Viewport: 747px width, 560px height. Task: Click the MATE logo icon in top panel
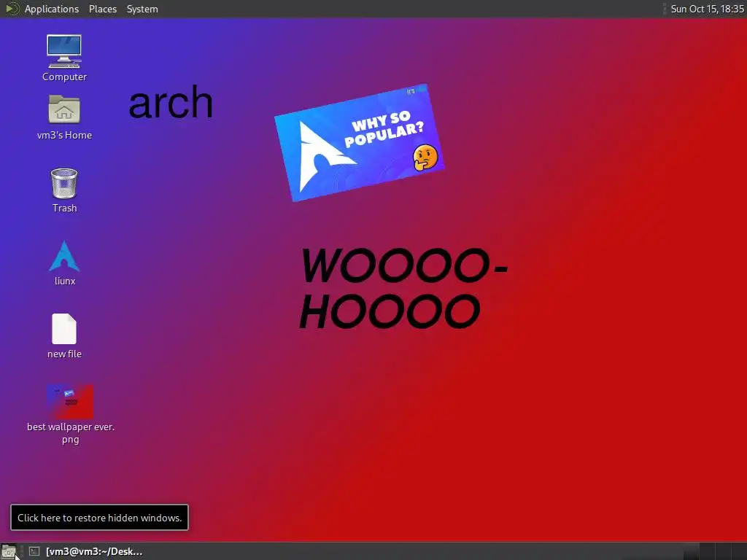pyautogui.click(x=12, y=9)
